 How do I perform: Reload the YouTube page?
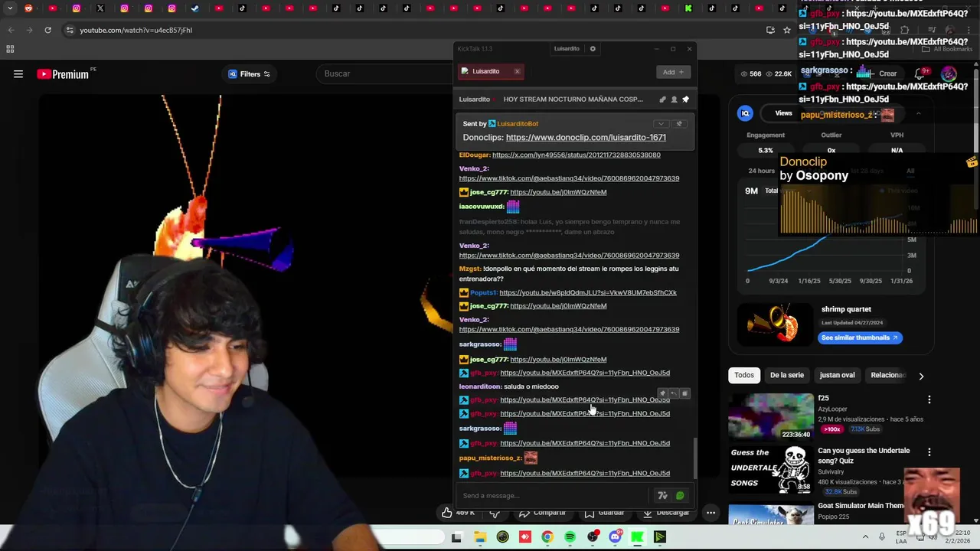click(47, 30)
